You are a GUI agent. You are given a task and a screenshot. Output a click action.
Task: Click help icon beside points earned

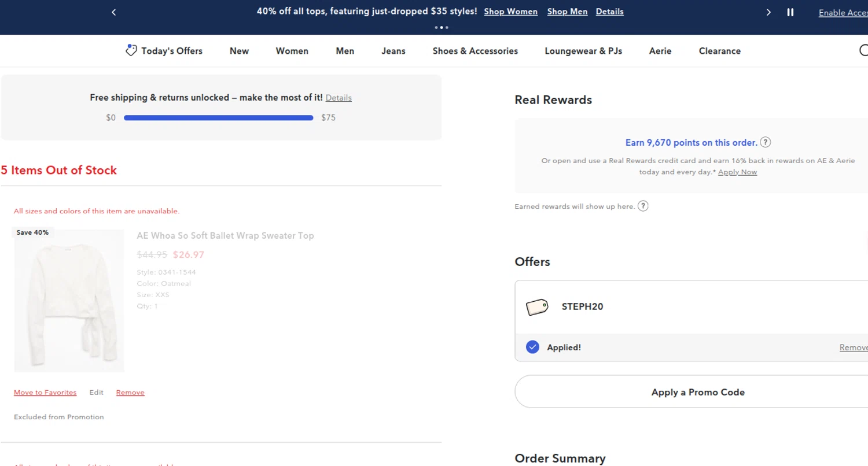point(766,142)
